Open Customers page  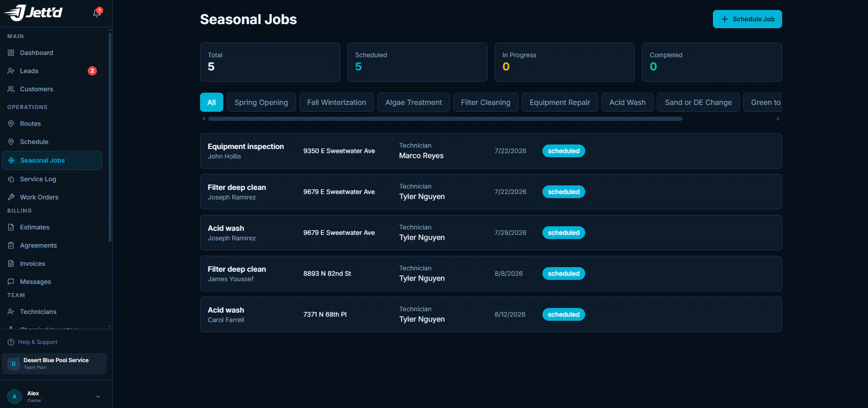[x=52, y=89]
